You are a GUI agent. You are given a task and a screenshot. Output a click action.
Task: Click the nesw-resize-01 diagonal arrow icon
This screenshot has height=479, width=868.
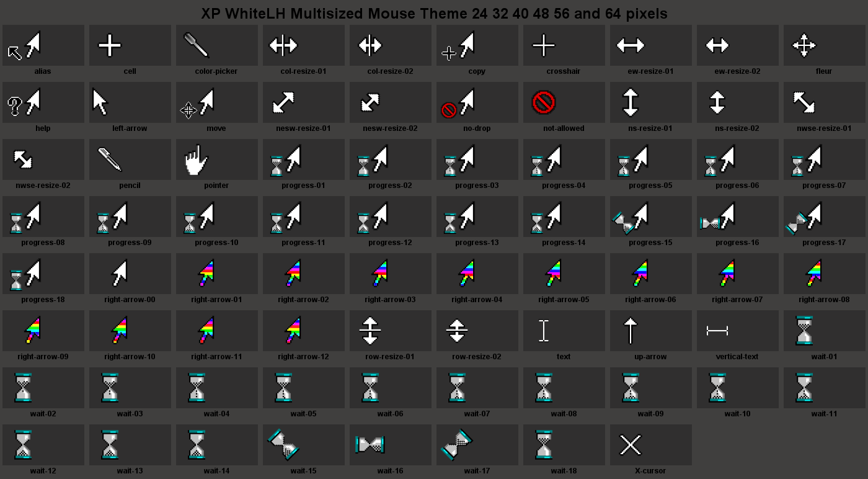pyautogui.click(x=283, y=102)
